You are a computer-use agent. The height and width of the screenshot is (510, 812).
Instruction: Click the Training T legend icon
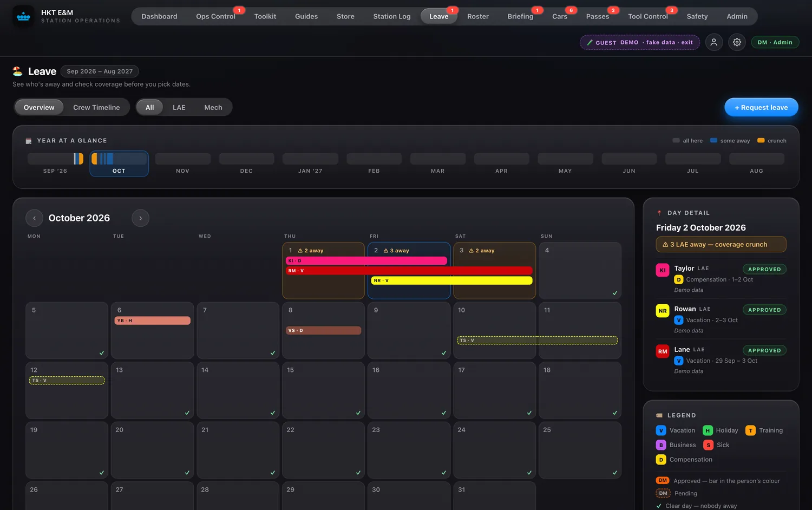coord(750,430)
